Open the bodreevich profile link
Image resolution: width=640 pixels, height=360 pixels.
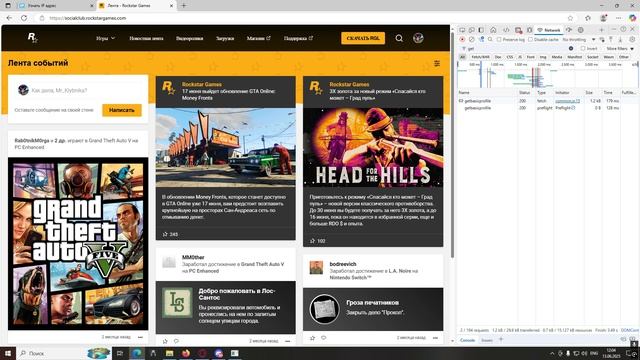[342, 264]
